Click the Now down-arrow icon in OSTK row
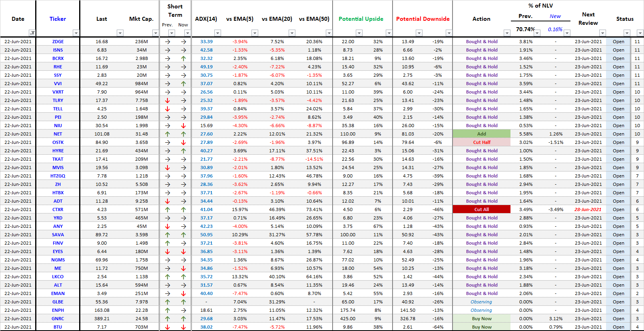The image size is (644, 331). click(x=183, y=142)
